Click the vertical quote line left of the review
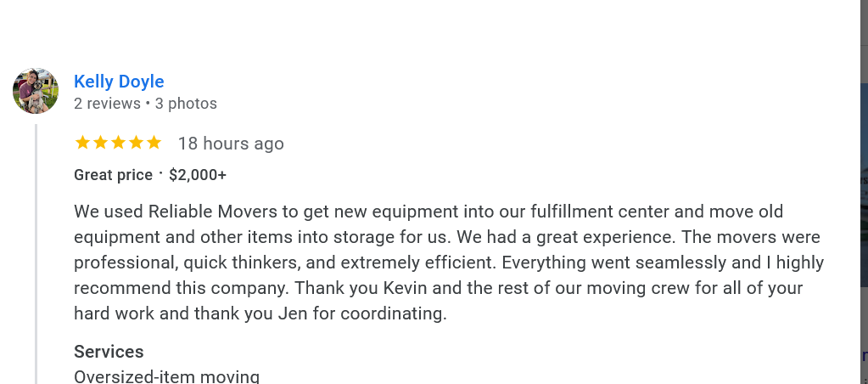The width and height of the screenshot is (868, 384). click(x=36, y=255)
